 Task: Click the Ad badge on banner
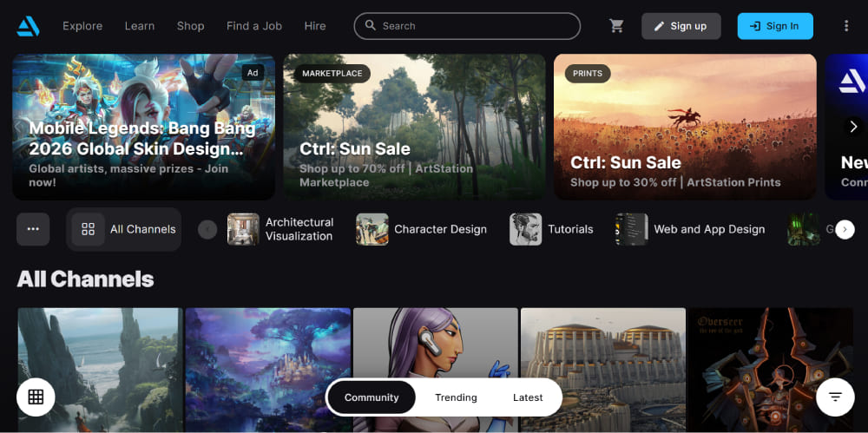tap(253, 73)
